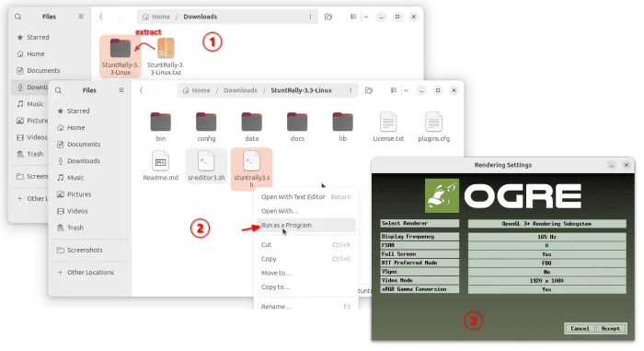Select the sr-editor3.sh script
The image size is (644, 351).
pos(206,166)
